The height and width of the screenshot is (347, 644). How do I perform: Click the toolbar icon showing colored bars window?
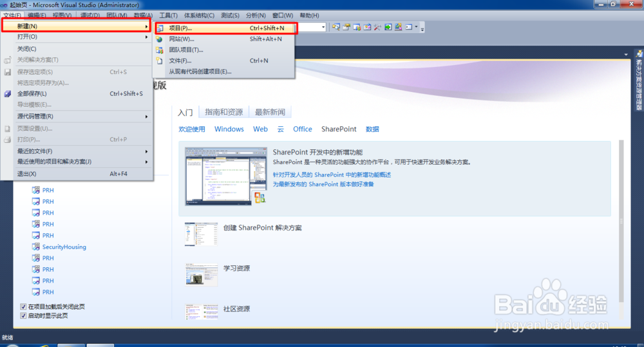[x=357, y=27]
